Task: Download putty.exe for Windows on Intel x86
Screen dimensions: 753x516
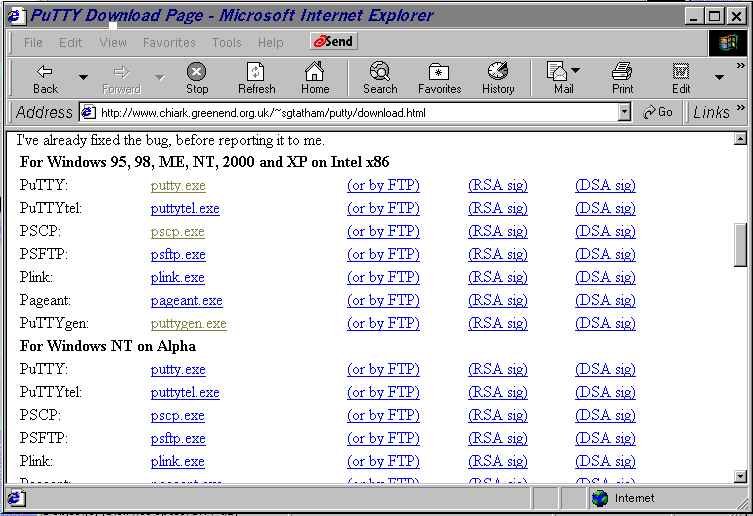Action: 178,186
